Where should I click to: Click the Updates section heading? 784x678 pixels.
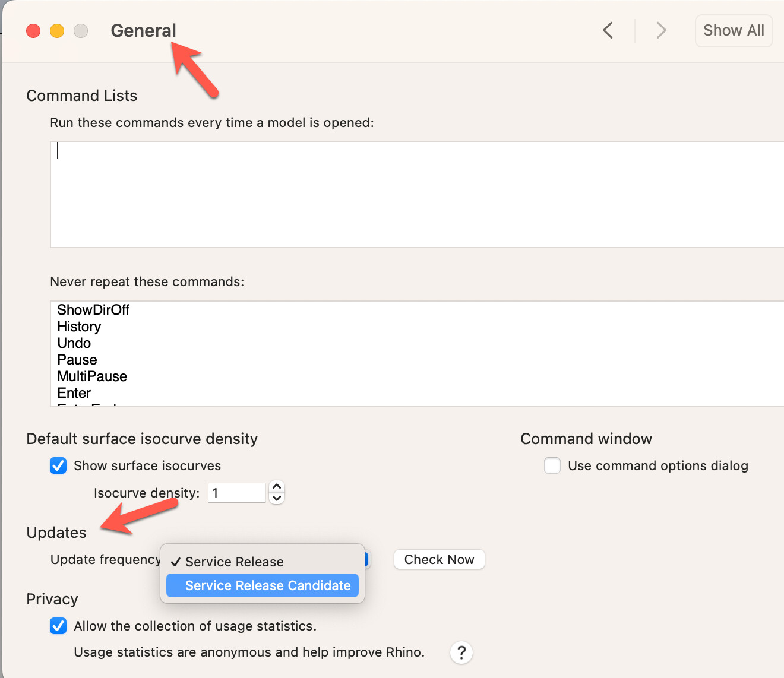[56, 533]
